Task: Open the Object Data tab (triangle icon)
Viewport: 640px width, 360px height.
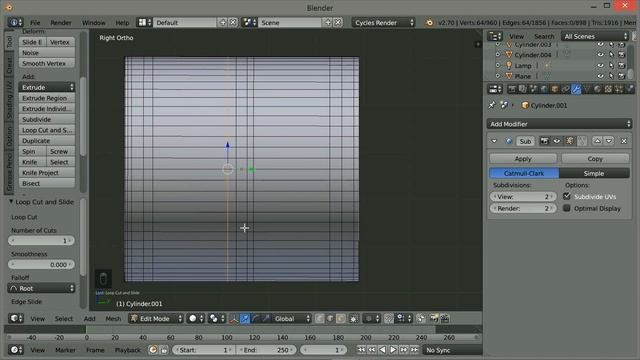Action: tap(587, 89)
